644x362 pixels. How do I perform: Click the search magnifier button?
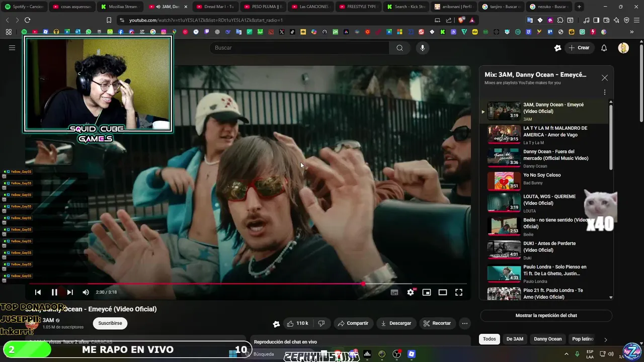coord(399,48)
